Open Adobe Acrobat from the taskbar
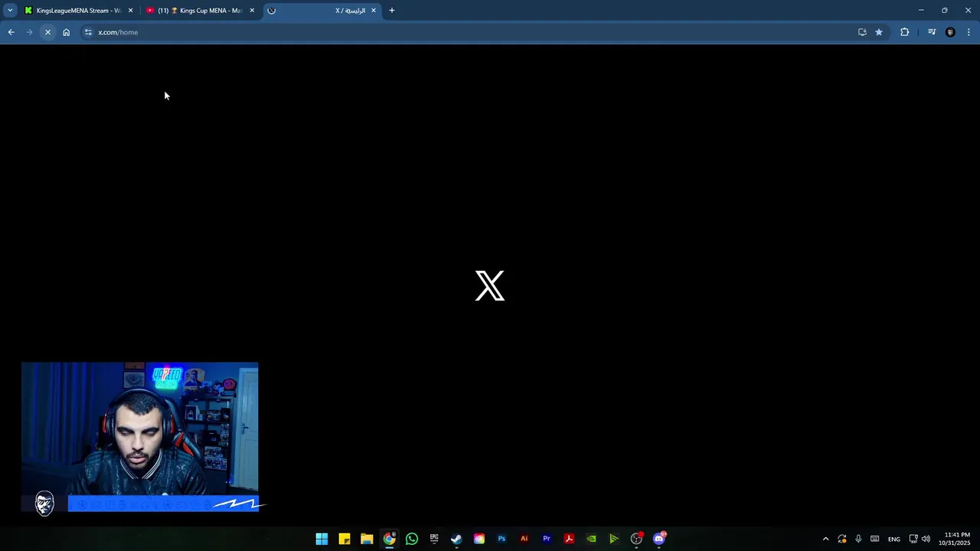 [569, 539]
